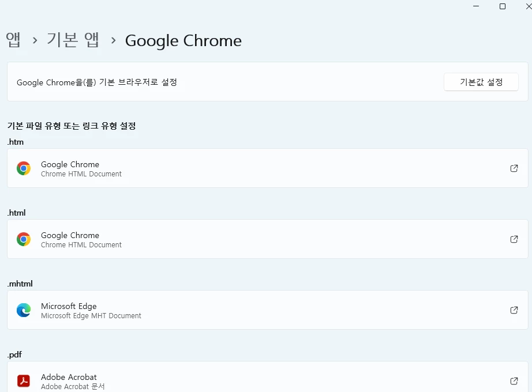Click 기본 파일 유형 또는 링크 유형 설정 heading
The image size is (532, 392).
coord(72,126)
